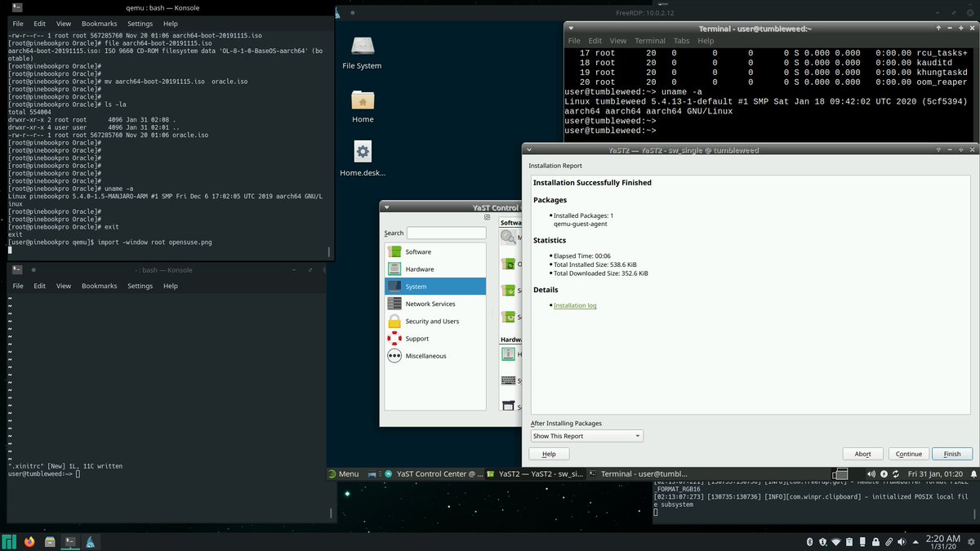Expand the hidden tray icons arrow
Viewport: 980px width, 551px height.
(915, 542)
